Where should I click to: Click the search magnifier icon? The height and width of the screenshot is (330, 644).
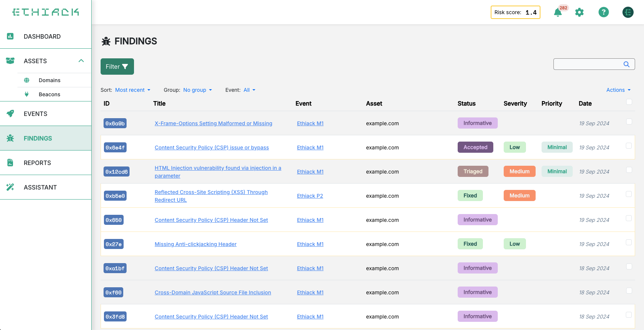pos(627,64)
